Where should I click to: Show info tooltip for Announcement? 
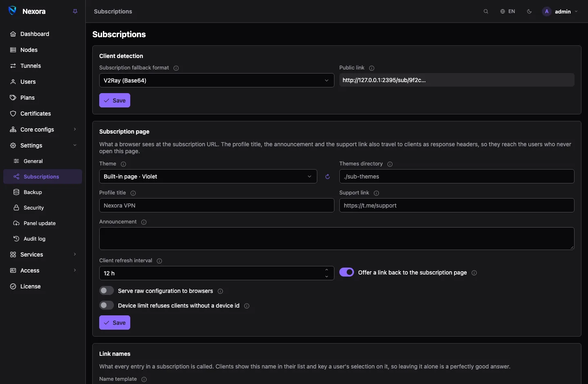[x=144, y=222]
